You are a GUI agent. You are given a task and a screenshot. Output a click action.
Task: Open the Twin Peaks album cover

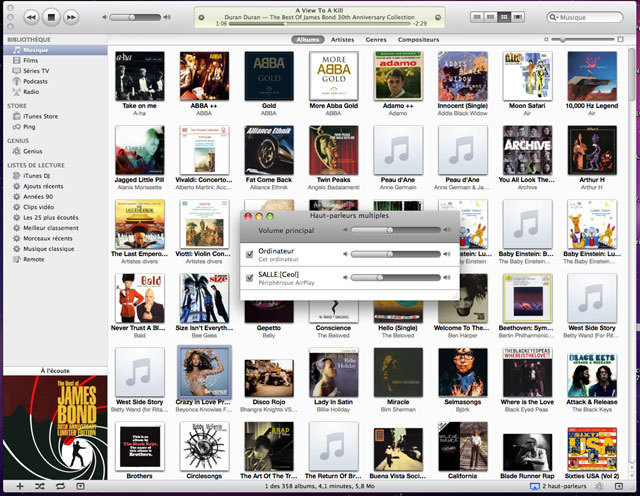(334, 150)
